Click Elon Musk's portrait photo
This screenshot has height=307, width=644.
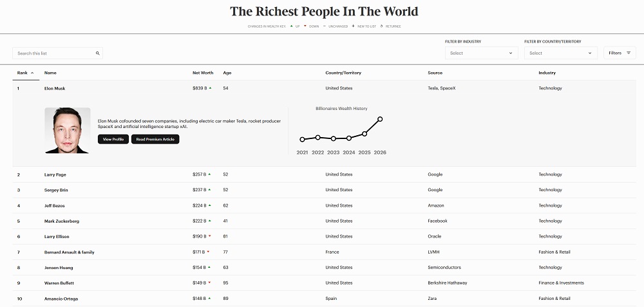[x=67, y=130]
